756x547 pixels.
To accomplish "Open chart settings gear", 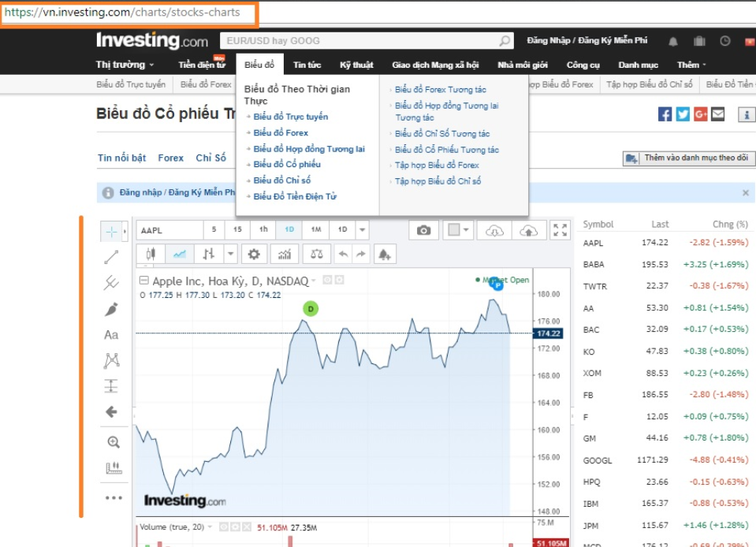I will 254,254.
